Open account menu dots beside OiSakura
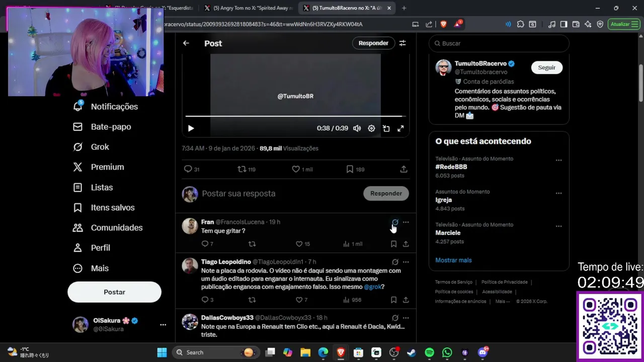The height and width of the screenshot is (362, 644). [x=163, y=325]
